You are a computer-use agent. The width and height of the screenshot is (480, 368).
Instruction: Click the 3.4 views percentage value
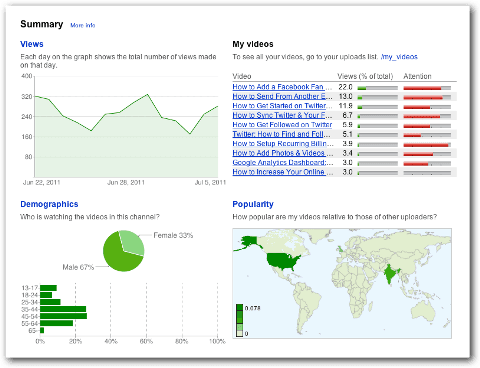pyautogui.click(x=347, y=153)
